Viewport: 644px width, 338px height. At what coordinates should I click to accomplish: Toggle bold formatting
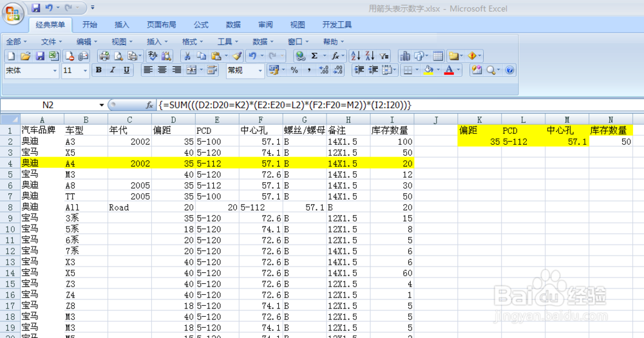coord(99,70)
